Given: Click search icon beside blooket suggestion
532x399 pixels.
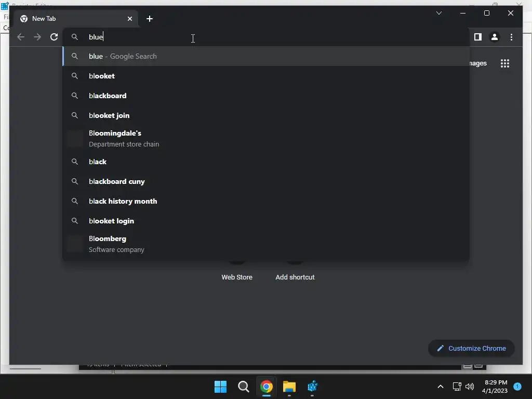Looking at the screenshot, I should pyautogui.click(x=75, y=76).
